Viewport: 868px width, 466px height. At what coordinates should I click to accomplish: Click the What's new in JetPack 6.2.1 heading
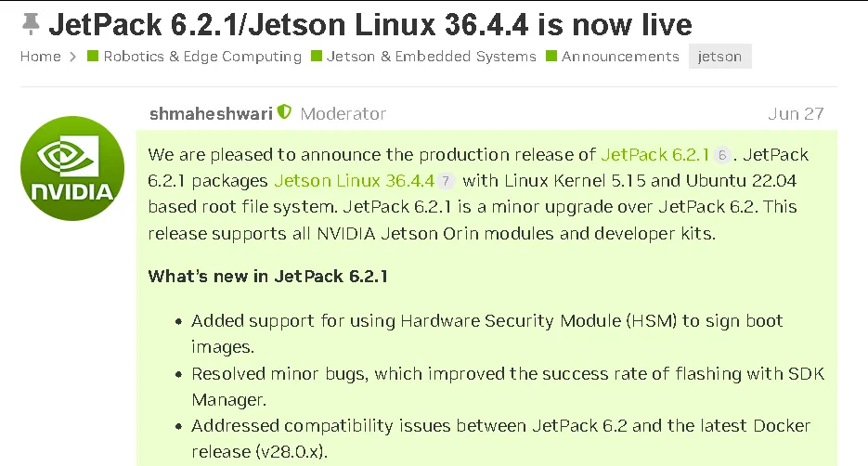268,276
